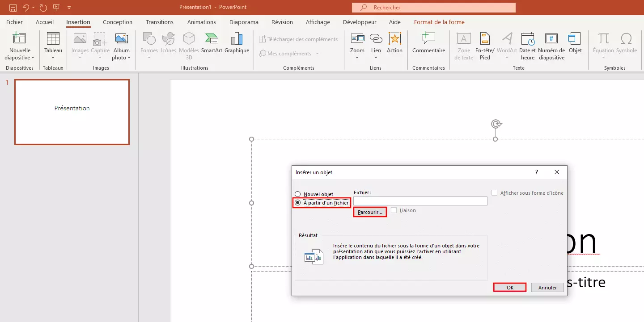The width and height of the screenshot is (644, 322).
Task: Open the Animations tab
Action: tap(202, 22)
